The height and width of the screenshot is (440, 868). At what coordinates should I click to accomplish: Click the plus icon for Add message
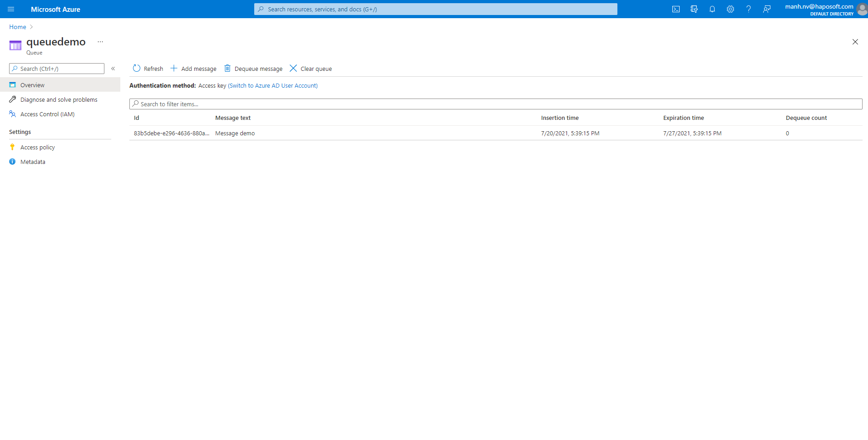(x=174, y=68)
